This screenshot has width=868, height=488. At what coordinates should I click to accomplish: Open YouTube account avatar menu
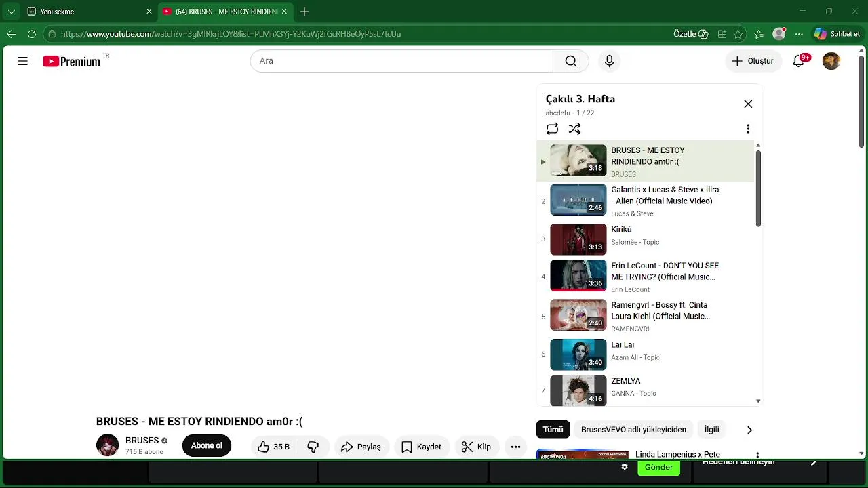831,61
